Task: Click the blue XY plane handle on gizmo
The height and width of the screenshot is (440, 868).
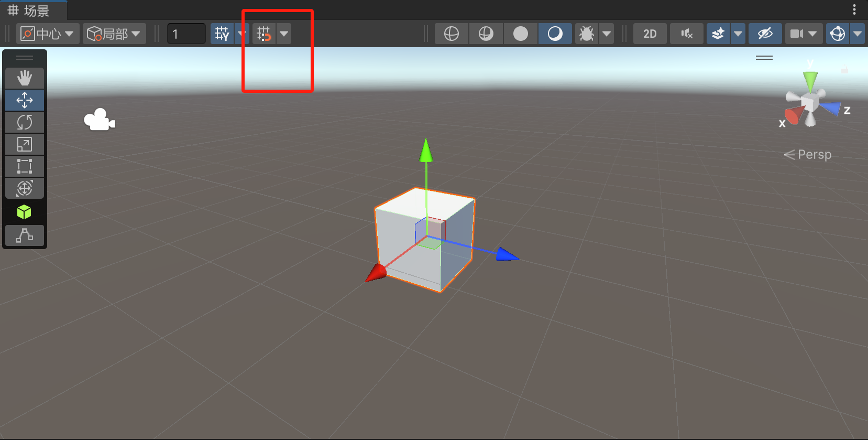Action: 421,231
